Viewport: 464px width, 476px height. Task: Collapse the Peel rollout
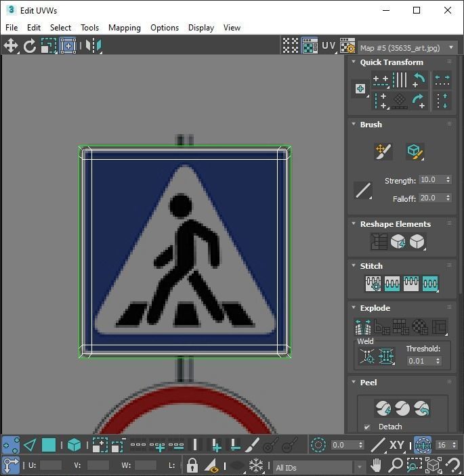click(354, 382)
